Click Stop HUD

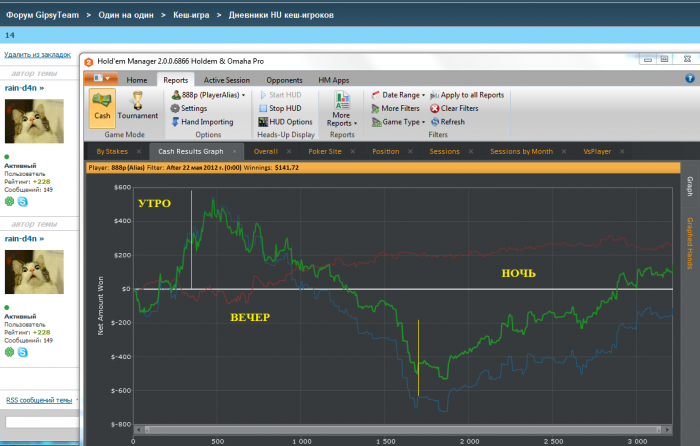click(285, 108)
